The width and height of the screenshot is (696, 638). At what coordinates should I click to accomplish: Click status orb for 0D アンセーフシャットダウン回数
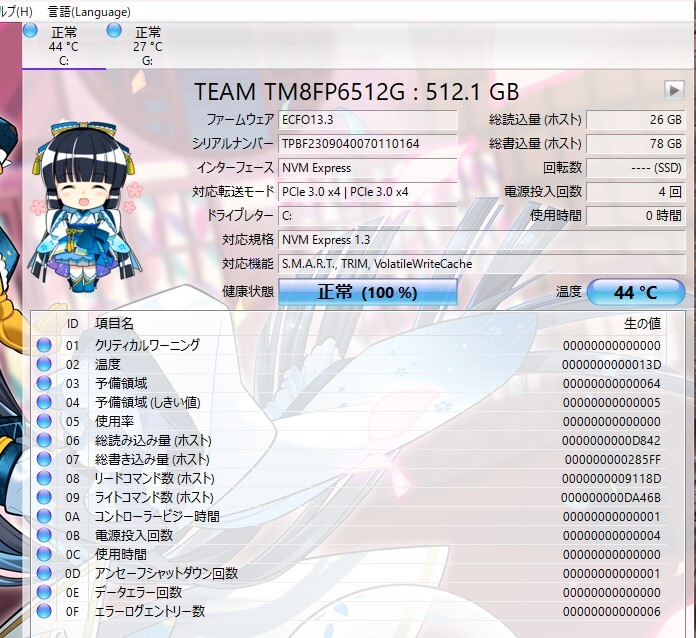coord(44,573)
